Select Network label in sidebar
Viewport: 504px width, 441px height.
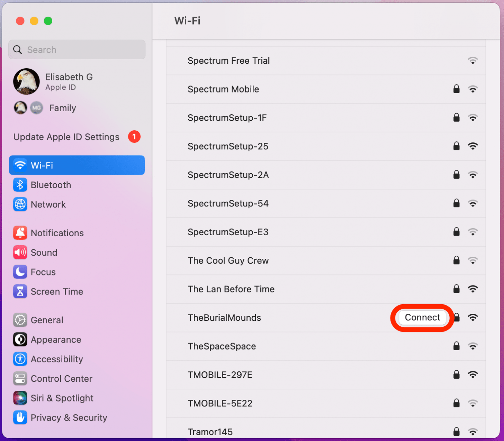pos(48,204)
